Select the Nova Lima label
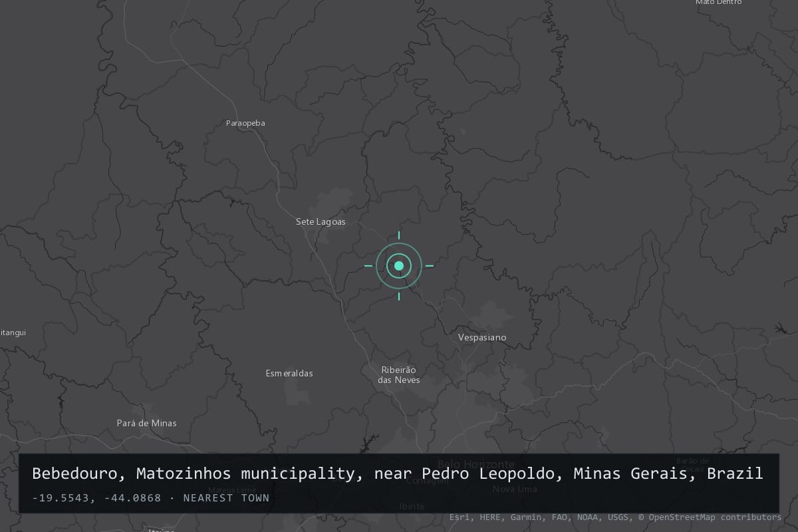 [514, 489]
